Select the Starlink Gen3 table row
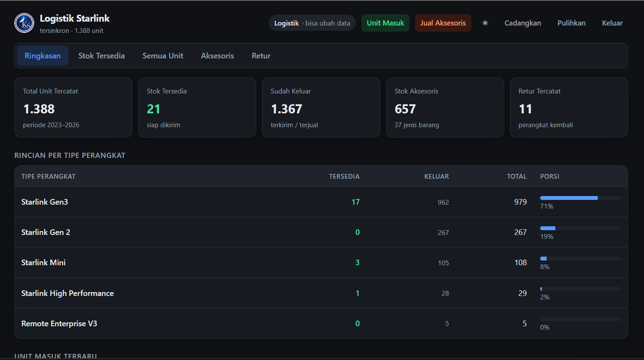644x360 pixels. coord(321,202)
